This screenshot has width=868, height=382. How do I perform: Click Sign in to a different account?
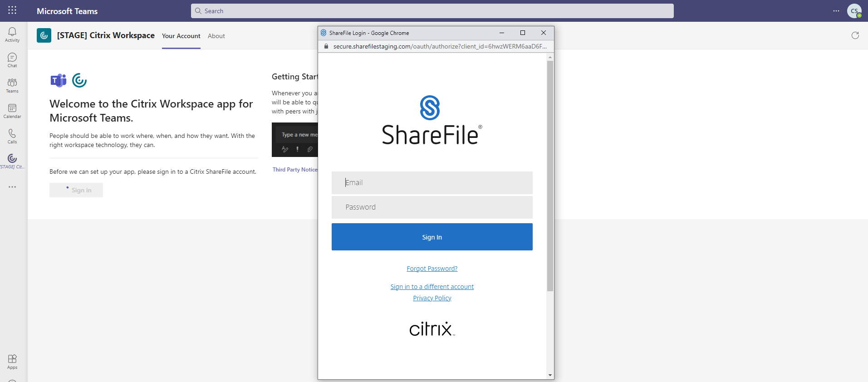point(432,287)
